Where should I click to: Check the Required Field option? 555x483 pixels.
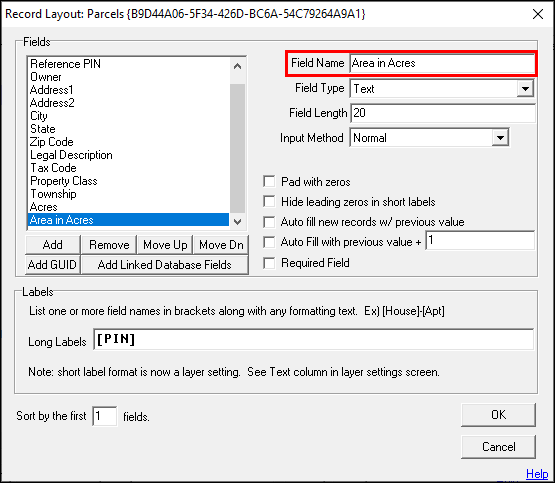(269, 263)
